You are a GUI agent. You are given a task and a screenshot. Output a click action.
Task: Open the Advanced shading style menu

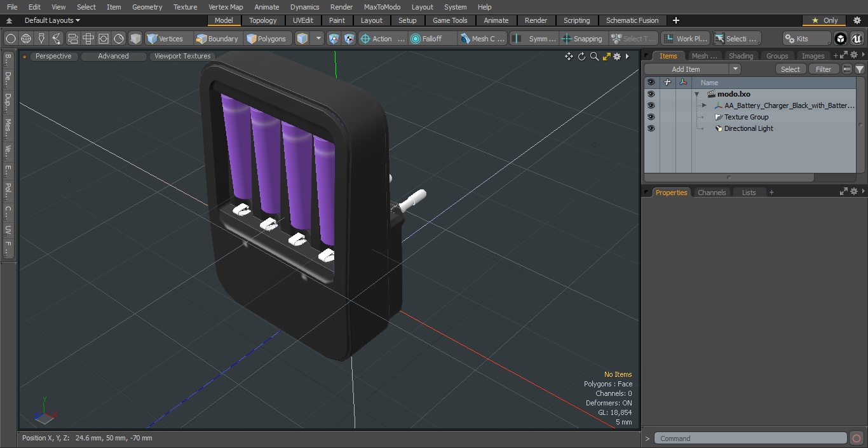click(113, 56)
